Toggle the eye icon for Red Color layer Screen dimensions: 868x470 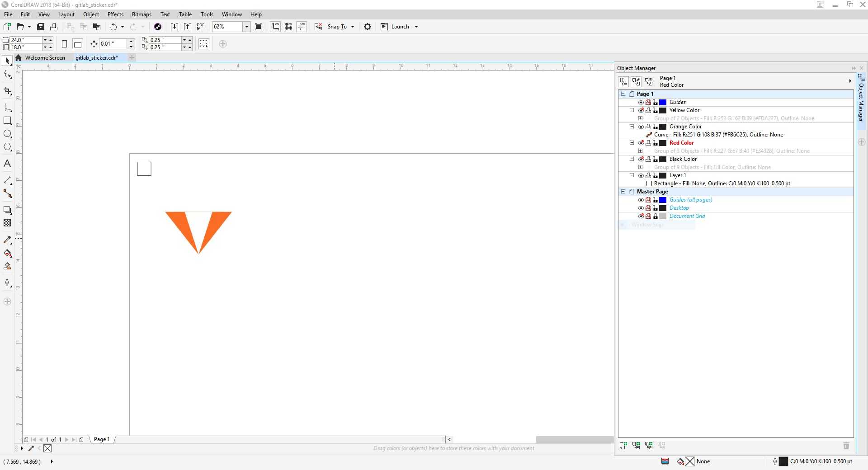point(641,143)
